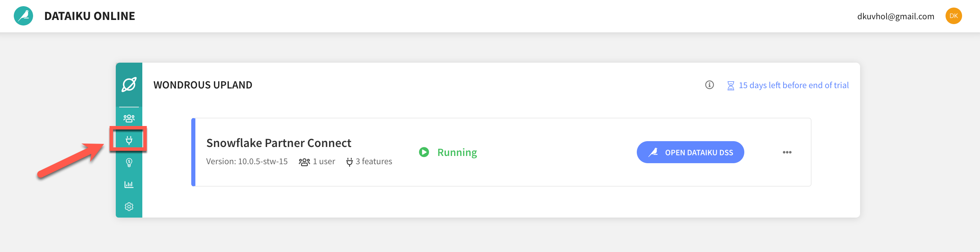Click the DATAIKU ONLINE header title
Screen dimensions: 980x252
[89, 16]
